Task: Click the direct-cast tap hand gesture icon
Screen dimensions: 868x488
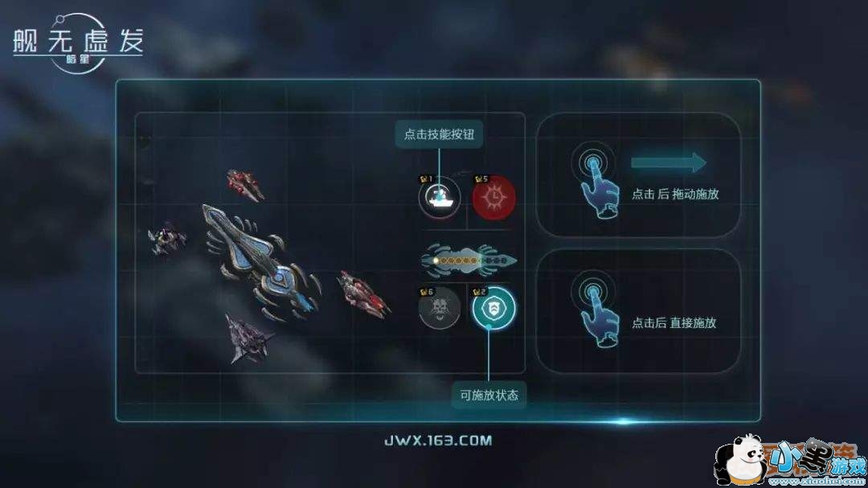Action: point(596,308)
